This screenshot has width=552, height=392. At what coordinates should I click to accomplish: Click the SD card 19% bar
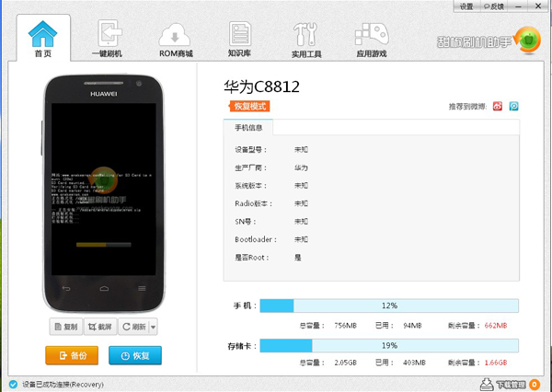pyautogui.click(x=389, y=345)
